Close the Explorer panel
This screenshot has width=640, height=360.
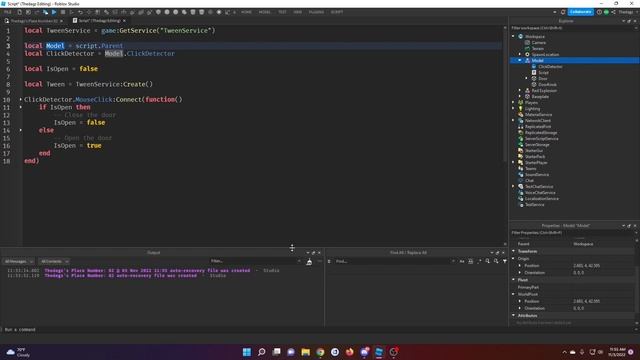click(635, 21)
